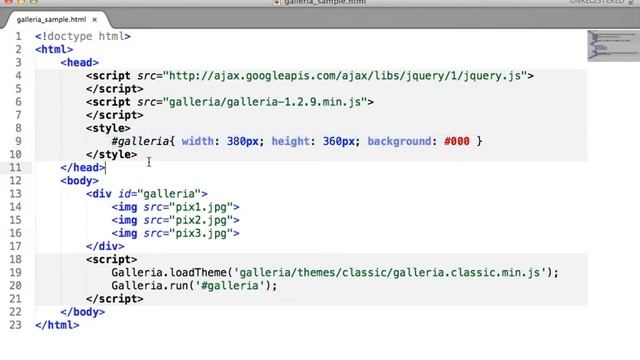Click the galleria-1.2.9.min.js source string
Viewport: 640px width, 360px height.
(x=265, y=102)
